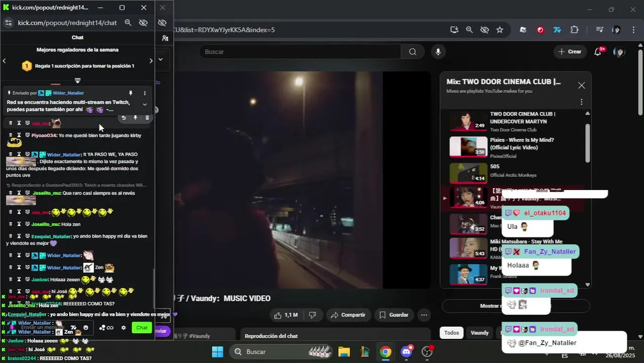Show previous top gifter with left arrow
Viewport: 644px width, 363px height.
(5, 61)
